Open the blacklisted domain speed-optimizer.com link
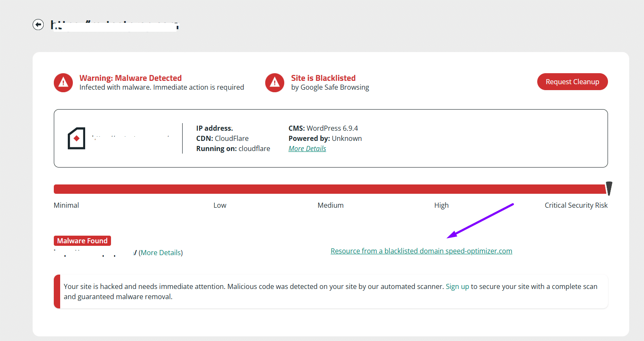 tap(422, 251)
